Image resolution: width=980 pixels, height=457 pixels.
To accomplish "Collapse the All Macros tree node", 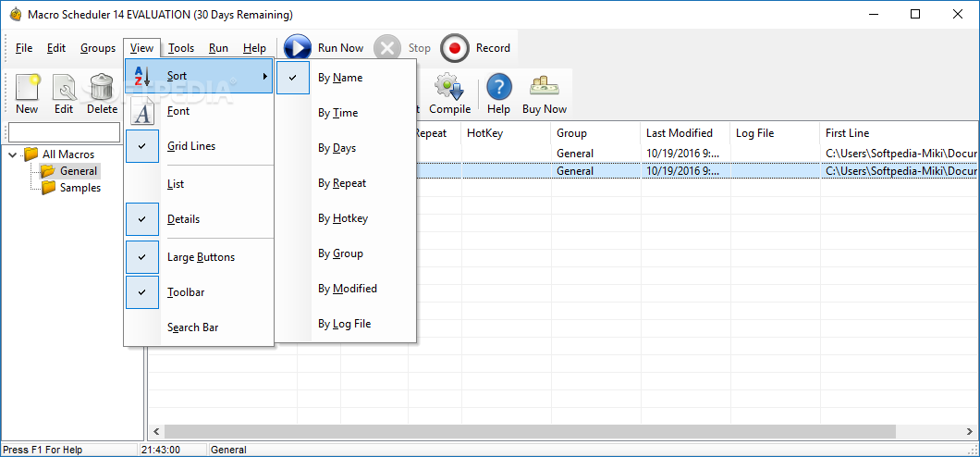I will (13, 154).
